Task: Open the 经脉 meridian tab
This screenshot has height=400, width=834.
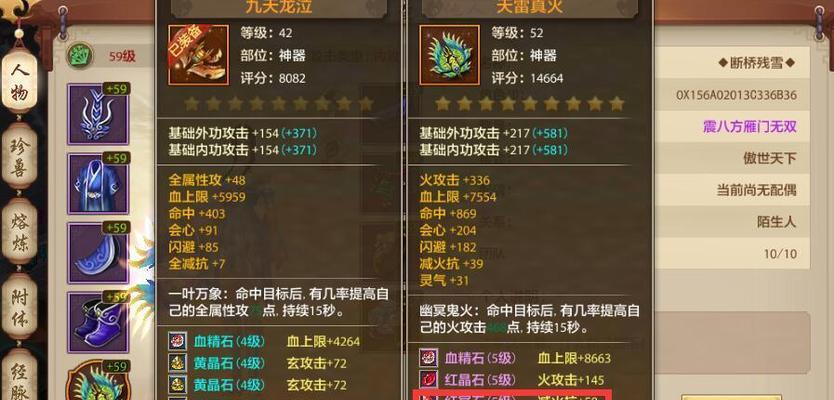Action: pos(20,375)
